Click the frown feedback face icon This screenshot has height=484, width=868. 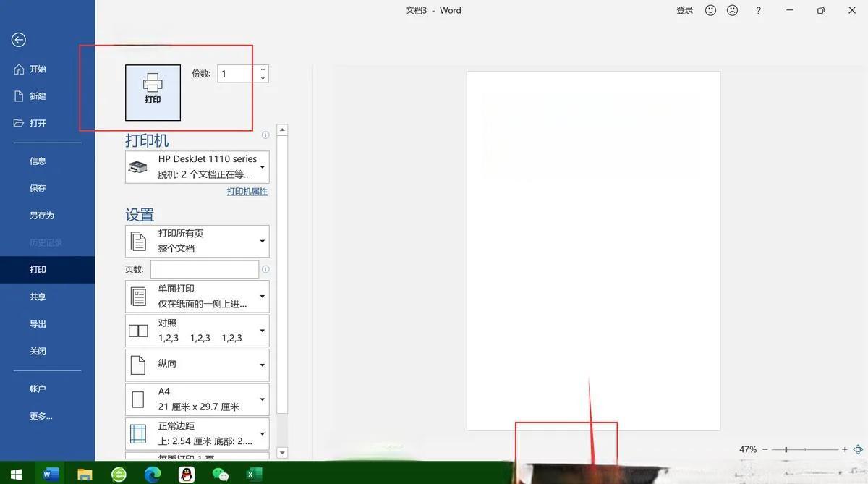(732, 11)
